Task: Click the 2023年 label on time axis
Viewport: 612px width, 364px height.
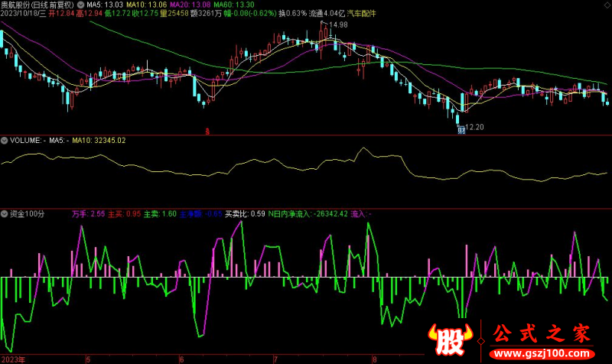Action: pos(13,359)
